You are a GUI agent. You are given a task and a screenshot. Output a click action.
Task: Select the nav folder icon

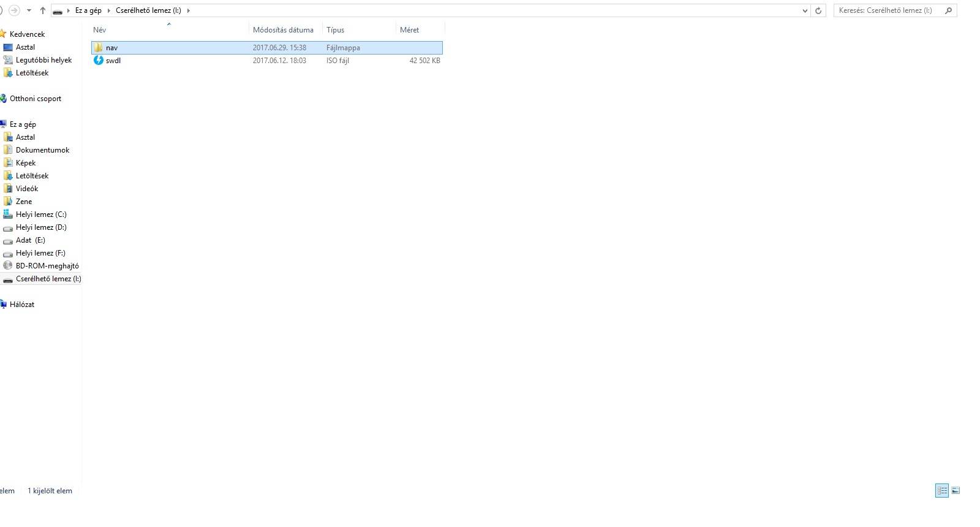[98, 47]
